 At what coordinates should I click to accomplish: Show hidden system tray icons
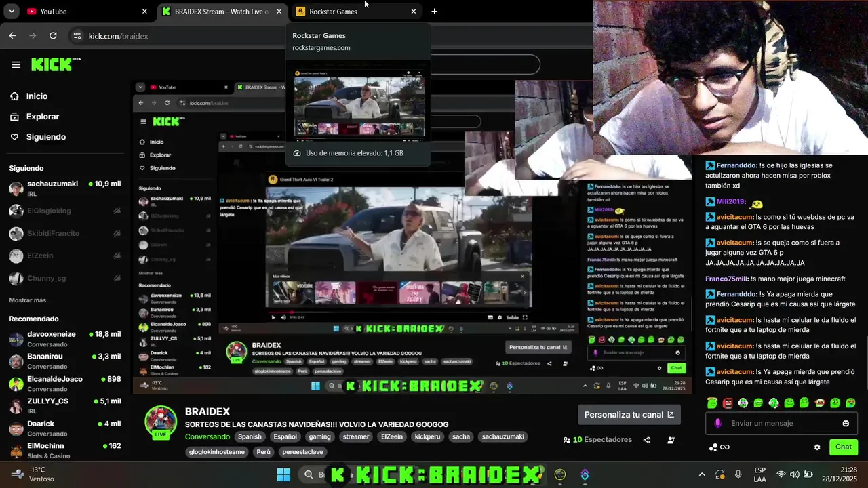click(x=702, y=474)
